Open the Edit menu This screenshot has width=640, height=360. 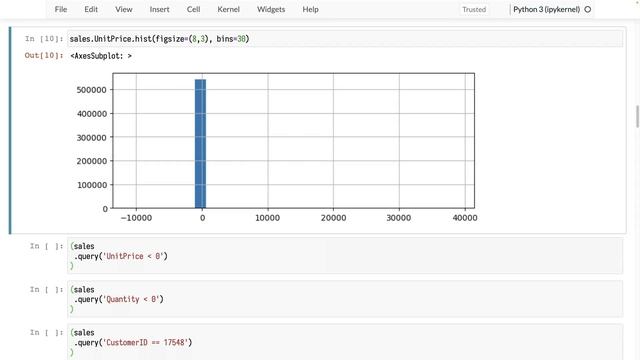coord(91,9)
